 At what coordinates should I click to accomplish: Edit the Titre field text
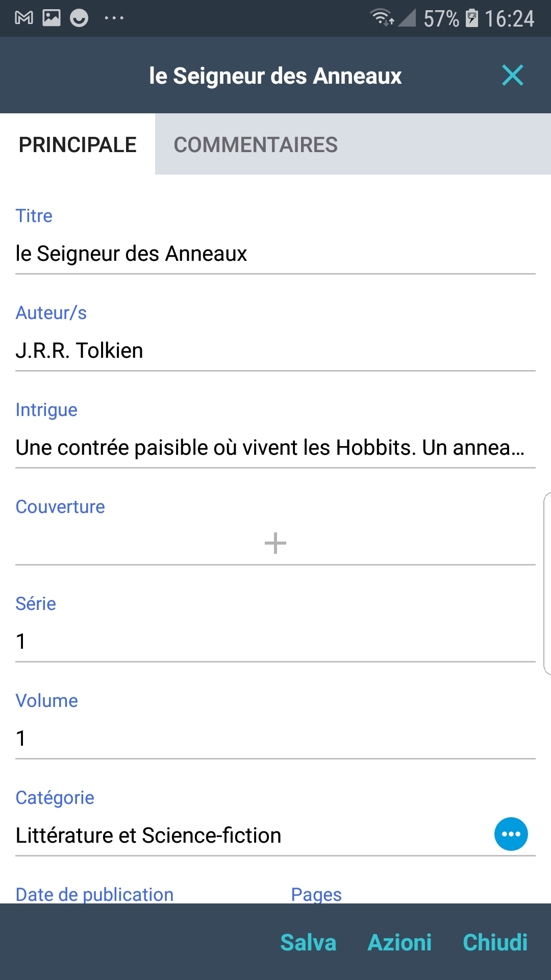tap(275, 254)
